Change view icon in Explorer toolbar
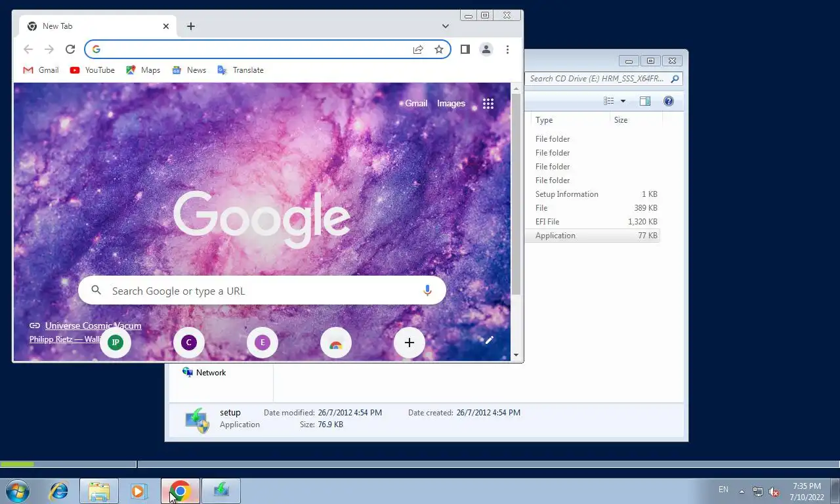This screenshot has height=504, width=840. [x=609, y=101]
